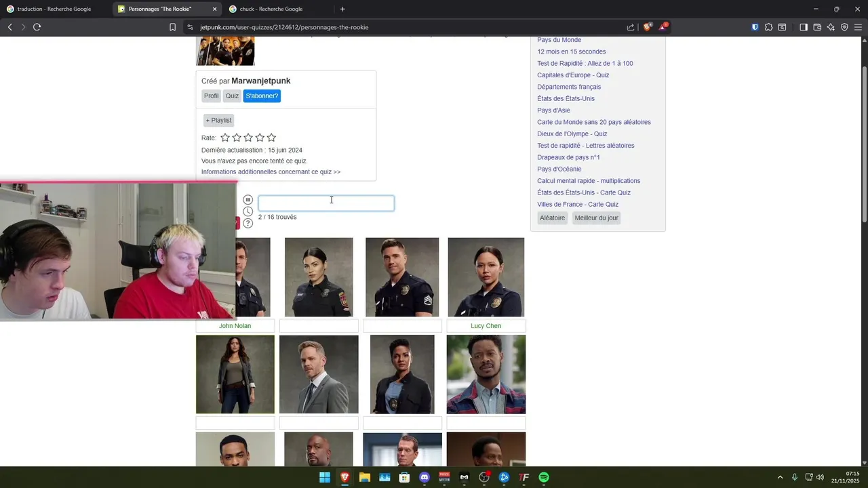
Task: Add quiz with + Playlist button
Action: click(218, 120)
